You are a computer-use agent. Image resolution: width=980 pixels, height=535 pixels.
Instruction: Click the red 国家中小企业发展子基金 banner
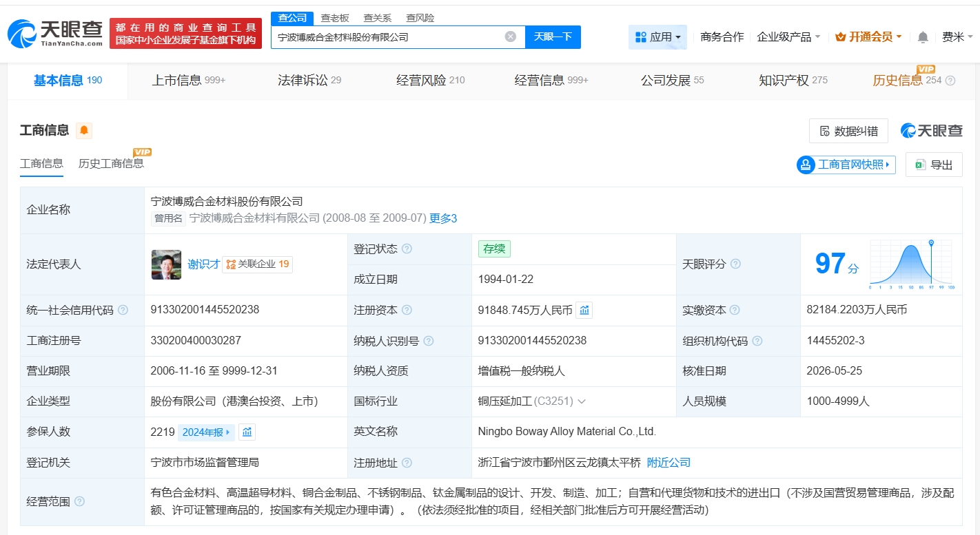point(185,34)
